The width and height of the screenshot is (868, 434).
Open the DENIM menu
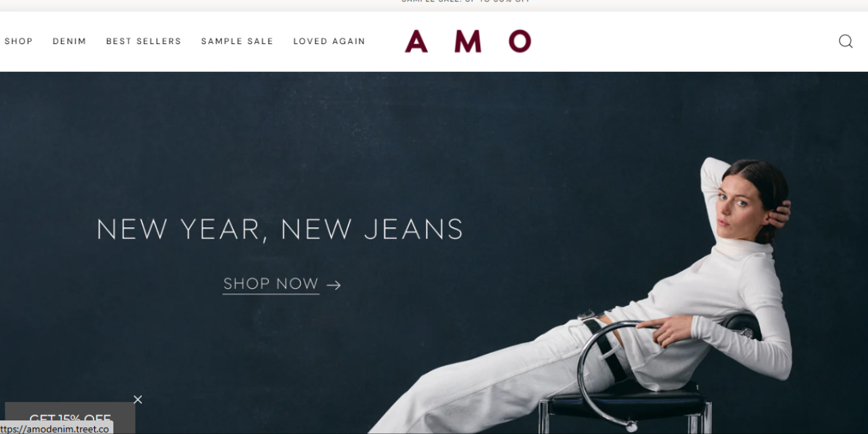70,41
